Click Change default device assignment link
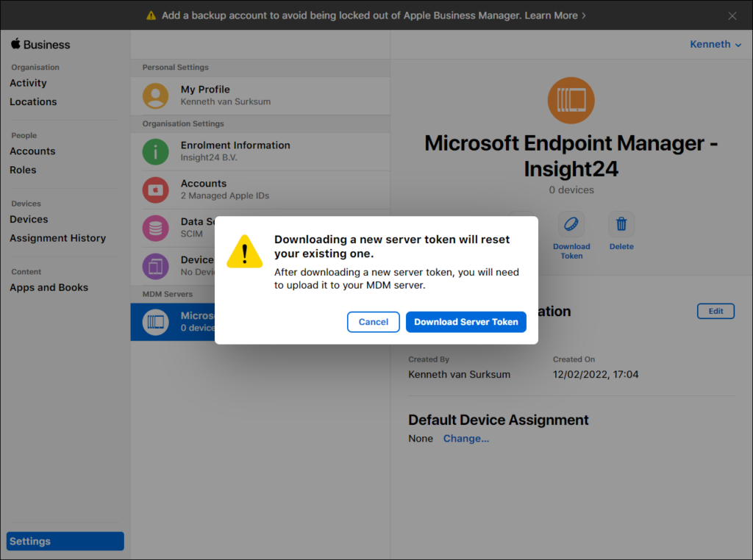753x560 pixels. pos(465,439)
